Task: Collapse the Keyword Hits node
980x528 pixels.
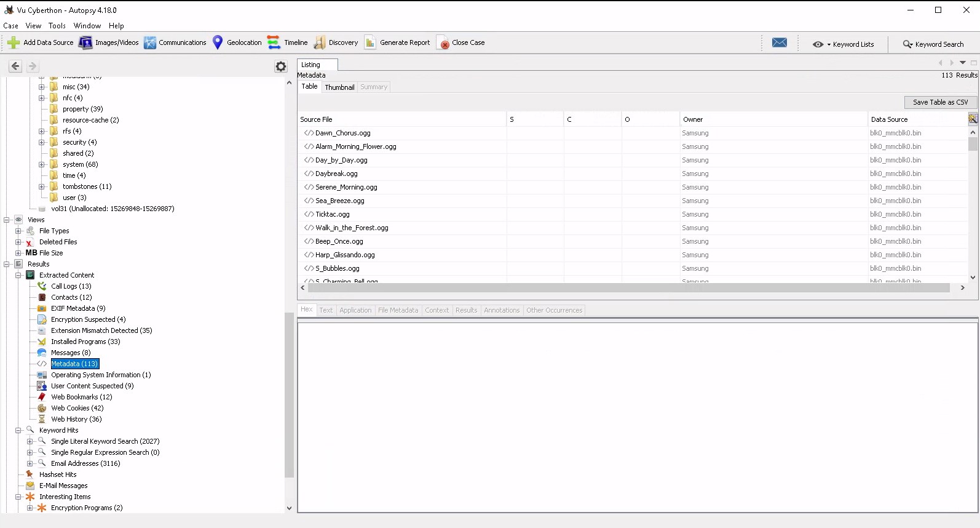Action: (x=18, y=430)
